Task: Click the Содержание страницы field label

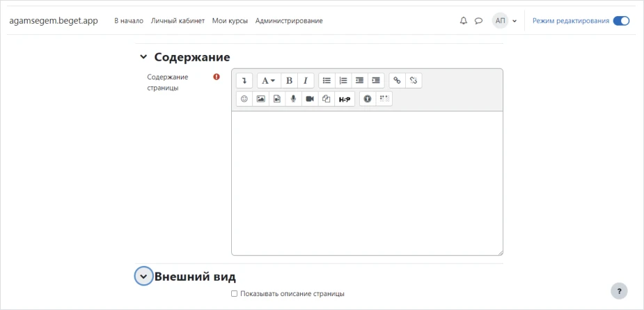Action: (168, 82)
